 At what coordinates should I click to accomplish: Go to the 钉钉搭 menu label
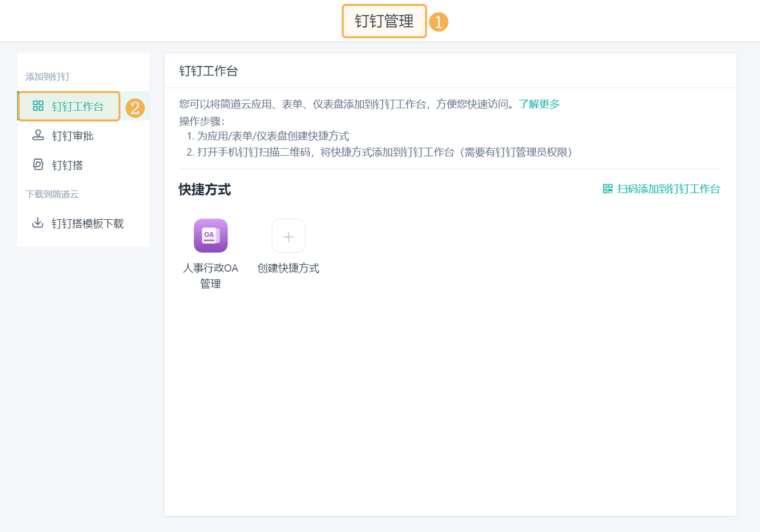click(68, 165)
